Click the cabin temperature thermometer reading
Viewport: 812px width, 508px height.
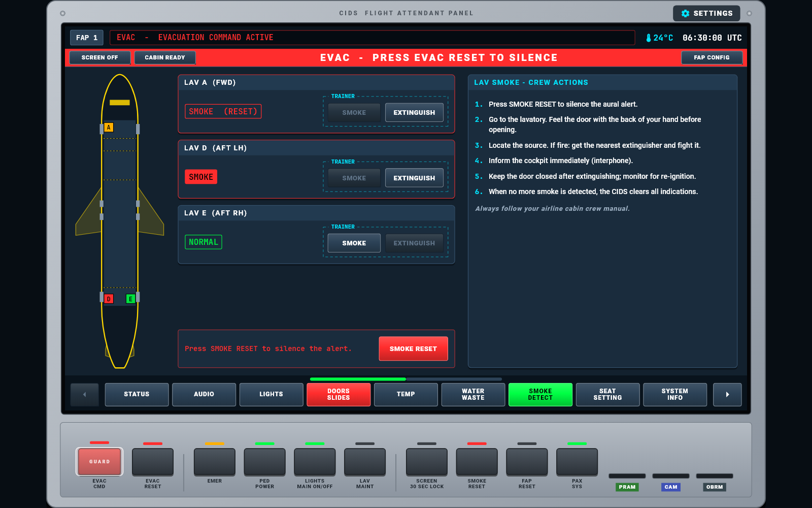coord(659,38)
